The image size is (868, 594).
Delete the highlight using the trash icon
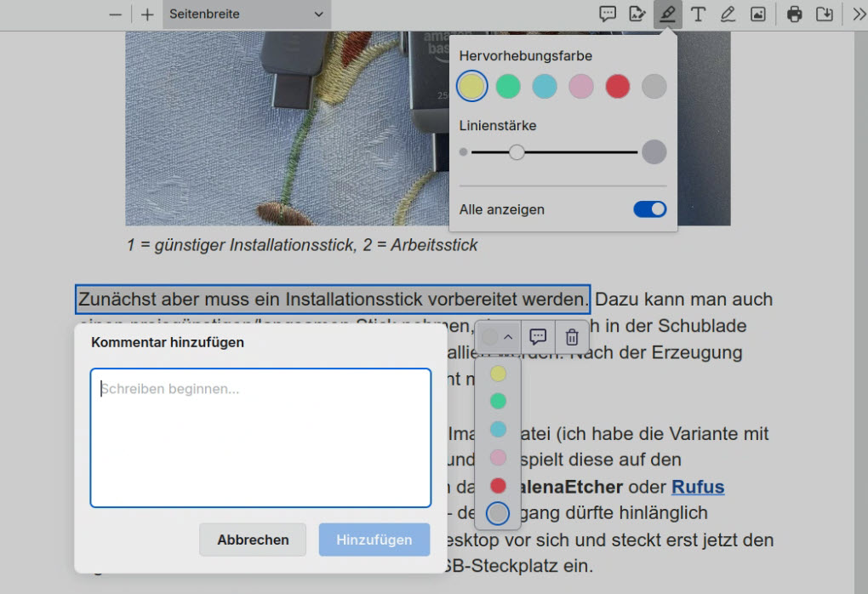click(x=572, y=337)
